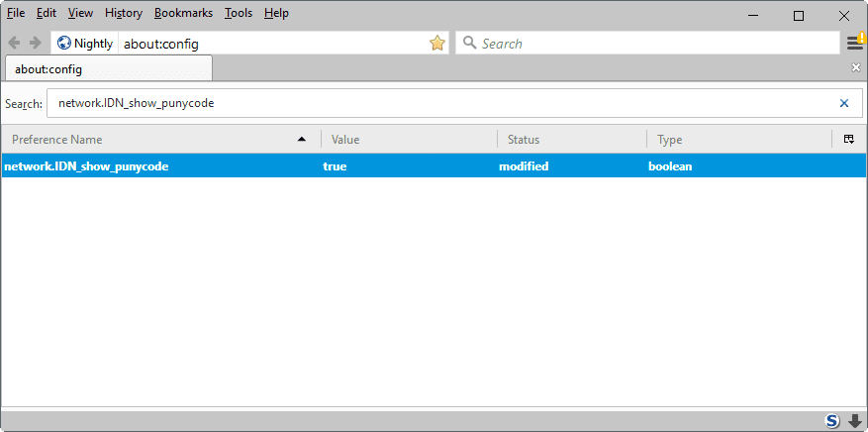
Task: Click the modified status cell
Action: click(x=524, y=166)
